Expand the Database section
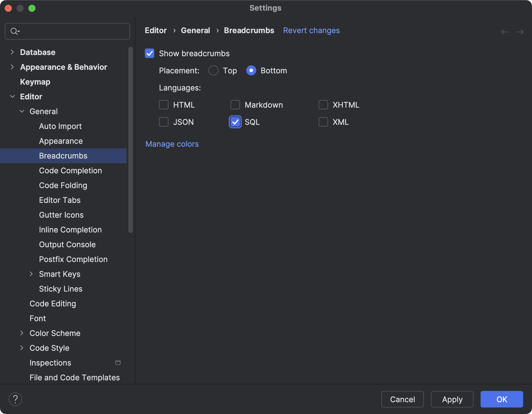532x414 pixels. 12,52
